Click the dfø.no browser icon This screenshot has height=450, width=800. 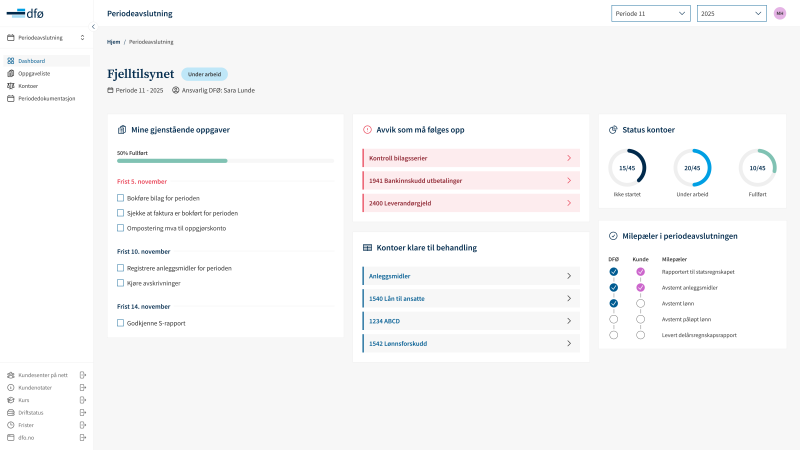click(11, 437)
